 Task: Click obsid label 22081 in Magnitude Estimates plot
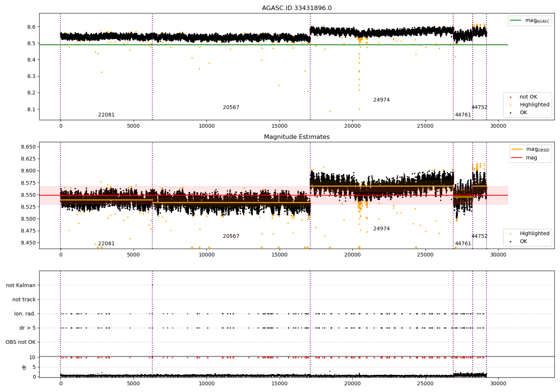(x=106, y=244)
